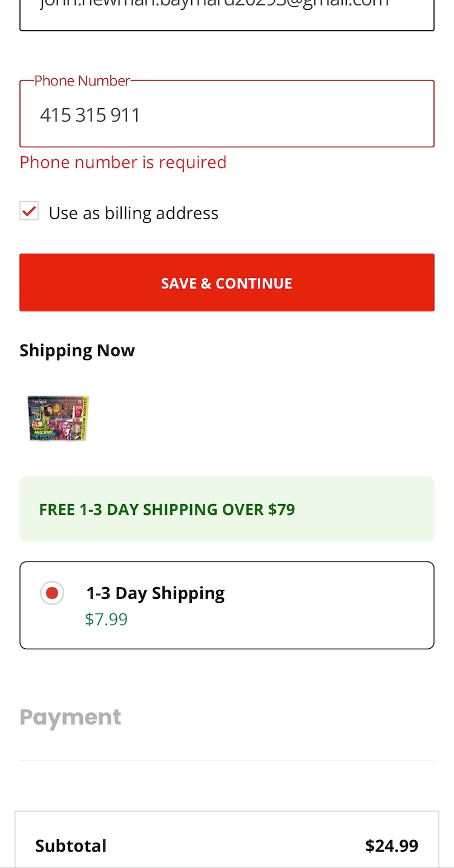
Task: Click the $7.99 shipping price text
Action: coord(107,620)
